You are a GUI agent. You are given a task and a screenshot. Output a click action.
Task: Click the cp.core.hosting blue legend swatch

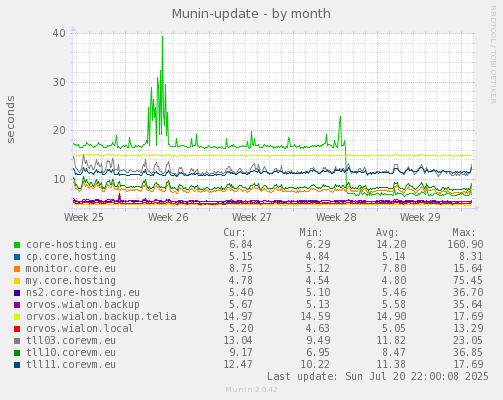tap(17, 257)
